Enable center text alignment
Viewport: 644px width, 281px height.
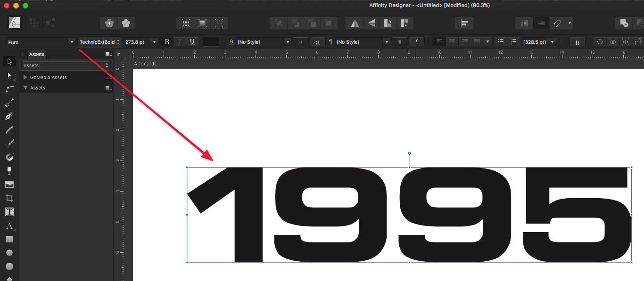click(x=452, y=42)
